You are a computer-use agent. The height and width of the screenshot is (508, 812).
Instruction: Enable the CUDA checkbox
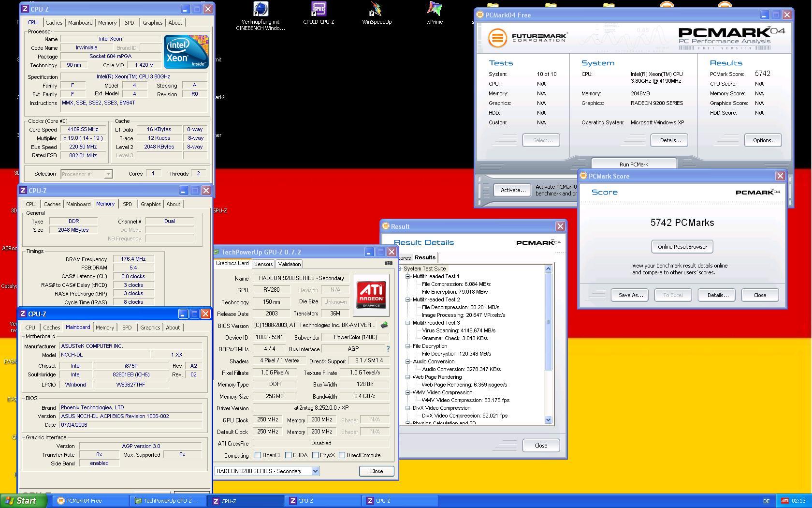pyautogui.click(x=288, y=455)
